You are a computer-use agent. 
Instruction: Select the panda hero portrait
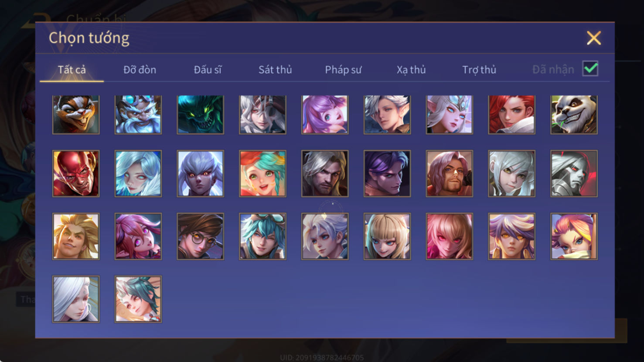[574, 114]
